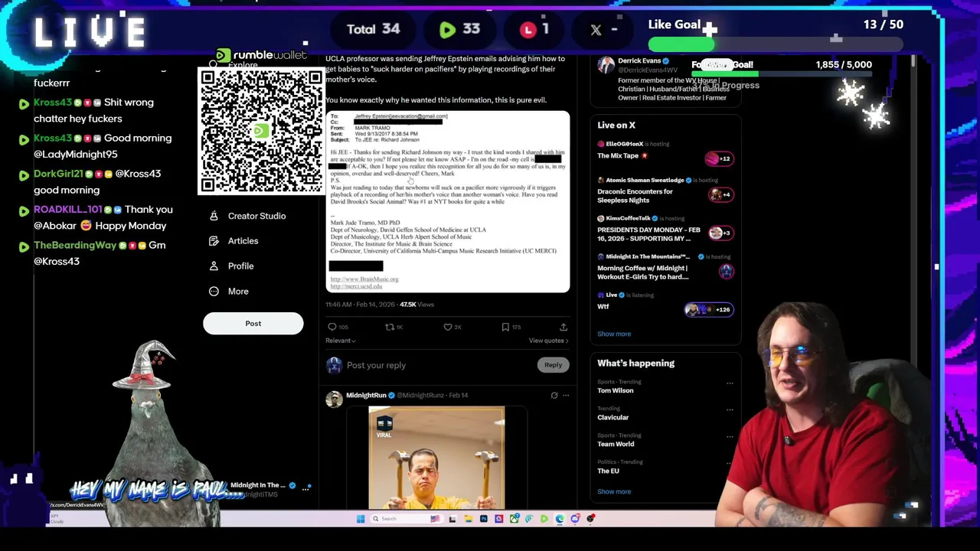Image resolution: width=980 pixels, height=551 pixels.
Task: Click DorkGirl21 username in chat
Action: pos(58,174)
